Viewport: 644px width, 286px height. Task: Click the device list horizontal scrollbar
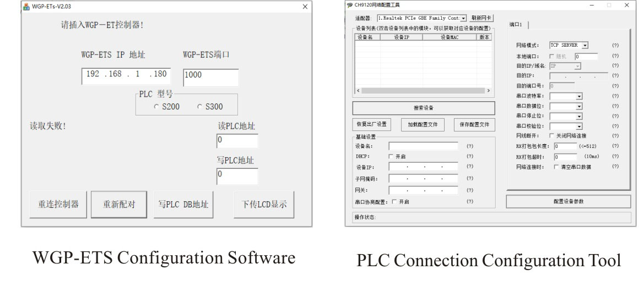click(x=423, y=90)
